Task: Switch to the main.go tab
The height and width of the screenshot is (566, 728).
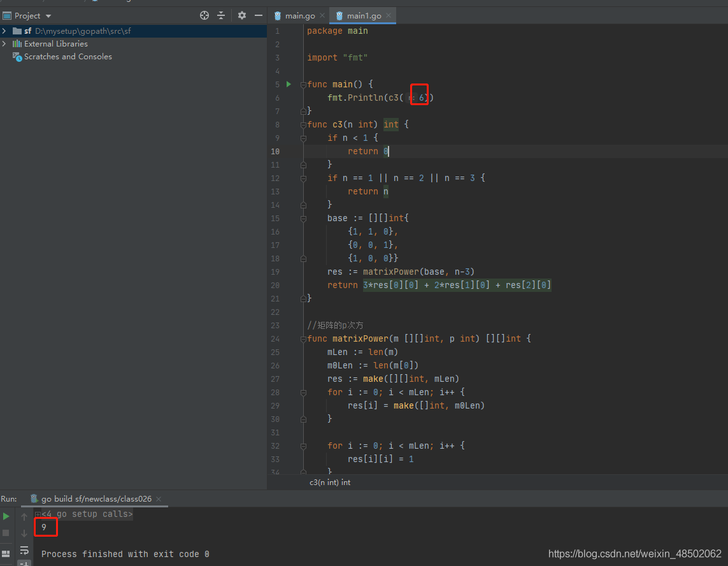Action: point(299,16)
